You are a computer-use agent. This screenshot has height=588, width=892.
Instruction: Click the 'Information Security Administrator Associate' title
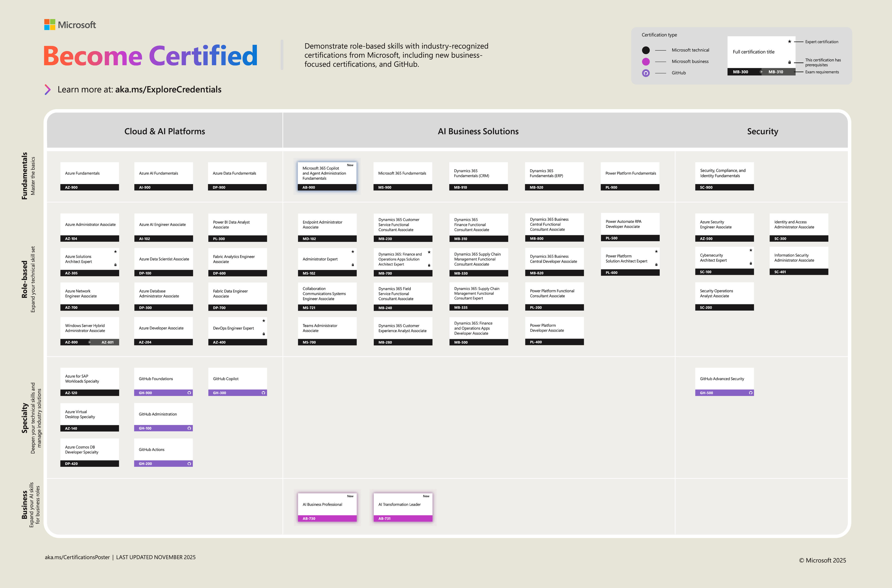(x=794, y=258)
